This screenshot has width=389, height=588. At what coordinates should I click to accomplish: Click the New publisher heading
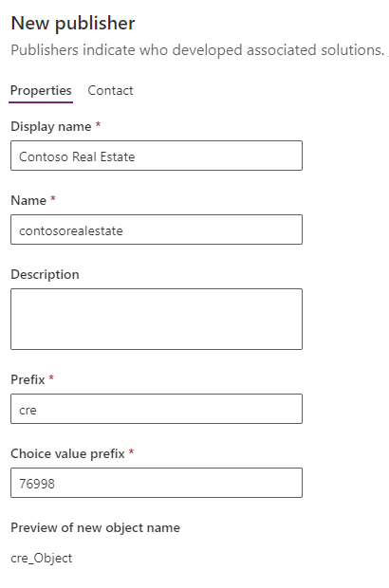(73, 24)
